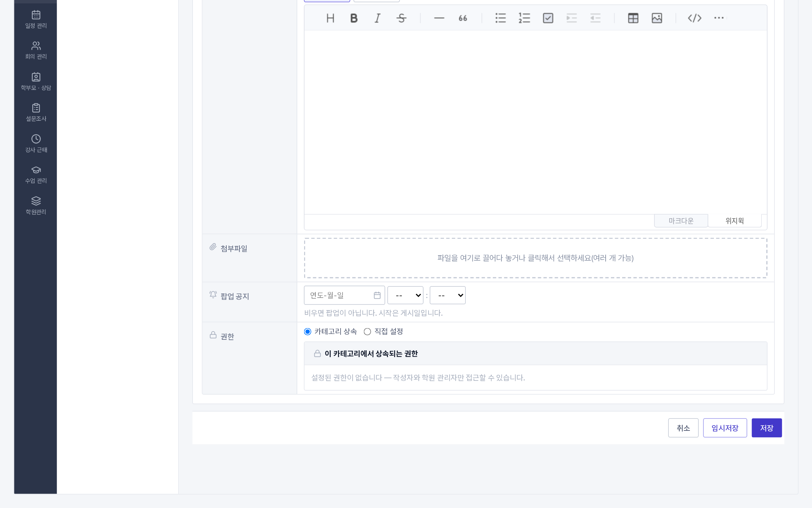812x508 pixels.
Task: Insert an image into the editor
Action: (657, 18)
